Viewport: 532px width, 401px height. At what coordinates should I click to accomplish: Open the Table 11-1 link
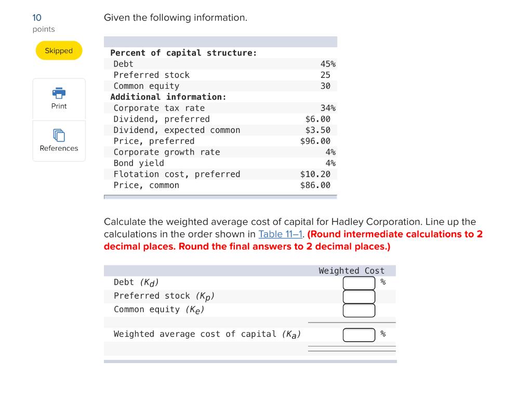click(x=280, y=234)
